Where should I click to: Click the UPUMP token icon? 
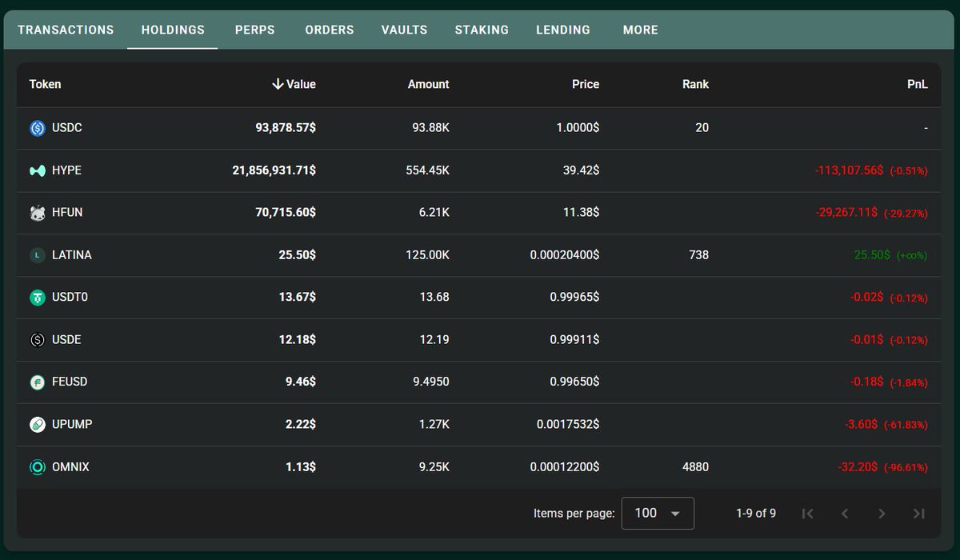pos(38,425)
